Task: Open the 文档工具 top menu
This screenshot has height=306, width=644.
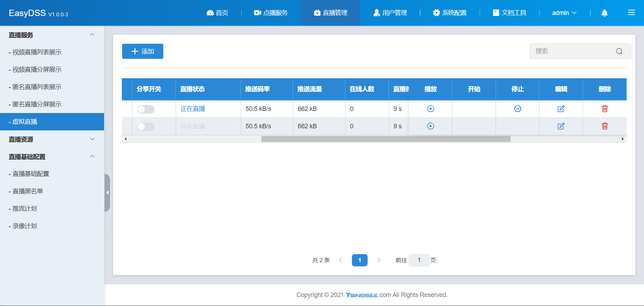Action: coord(509,13)
